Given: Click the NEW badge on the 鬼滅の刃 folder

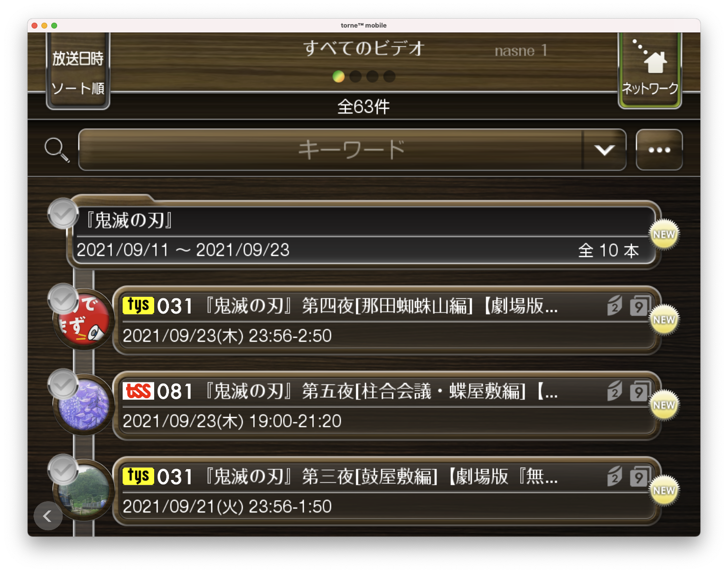Looking at the screenshot, I should tap(664, 234).
